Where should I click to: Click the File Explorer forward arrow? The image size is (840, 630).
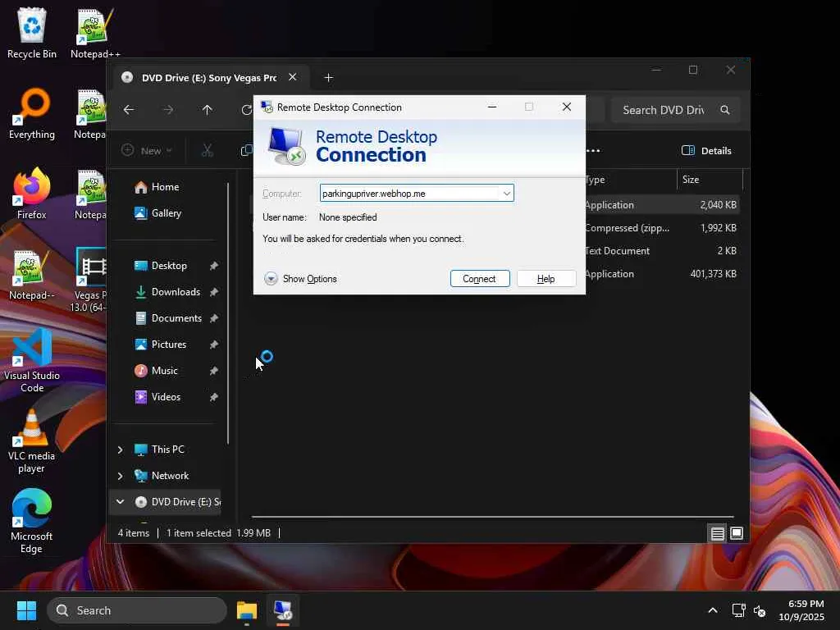[168, 110]
